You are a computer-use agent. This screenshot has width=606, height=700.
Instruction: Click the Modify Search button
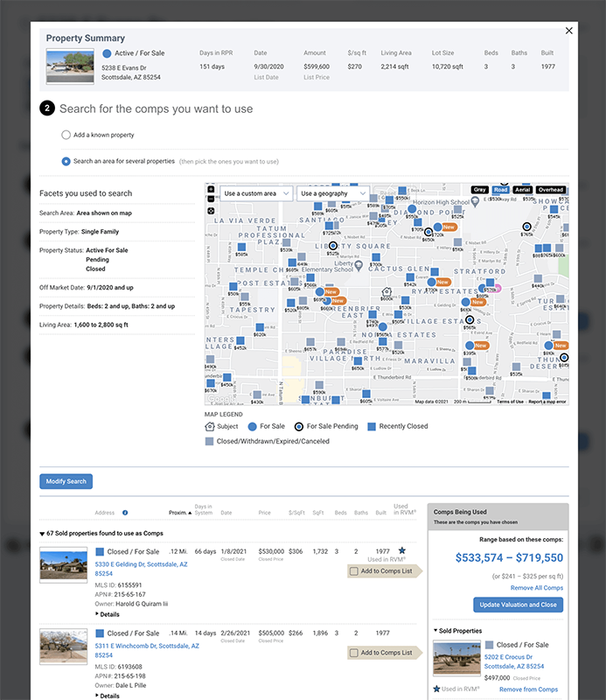(66, 481)
